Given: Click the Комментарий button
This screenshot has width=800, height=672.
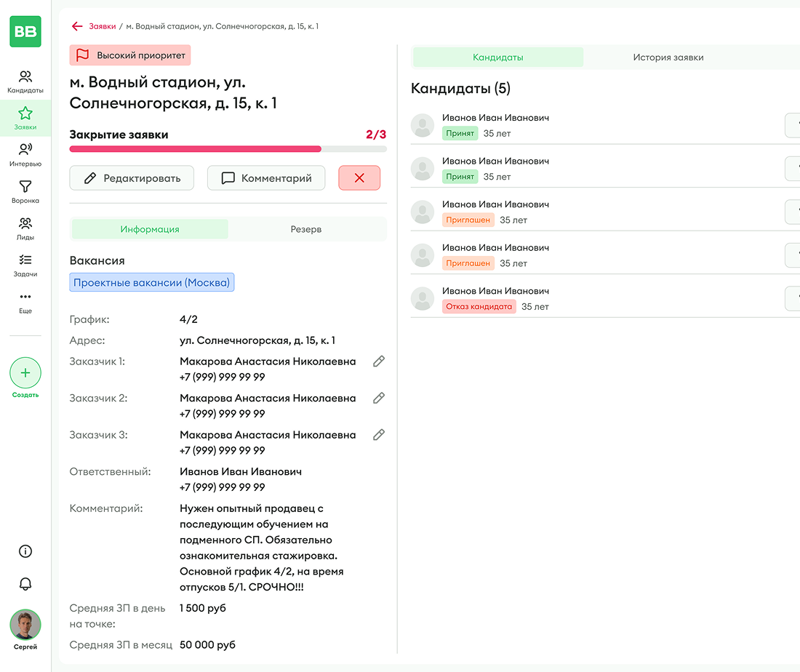Looking at the screenshot, I should [x=266, y=178].
